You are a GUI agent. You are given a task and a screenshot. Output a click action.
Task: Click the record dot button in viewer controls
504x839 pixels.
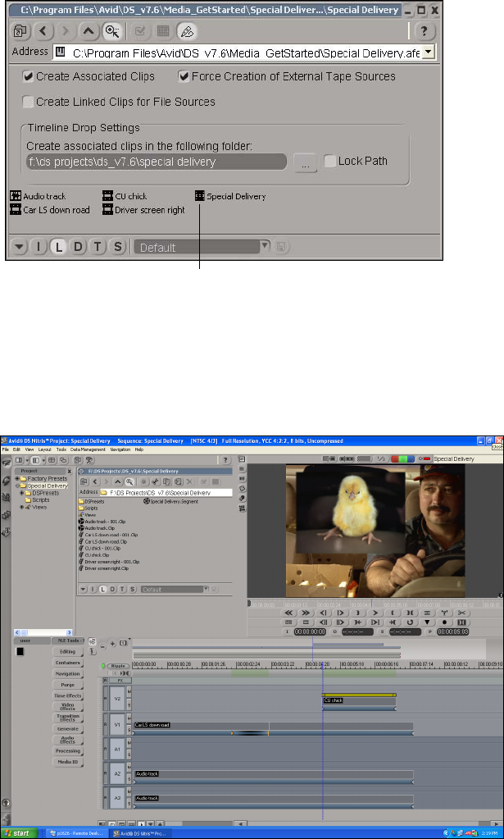[444, 622]
